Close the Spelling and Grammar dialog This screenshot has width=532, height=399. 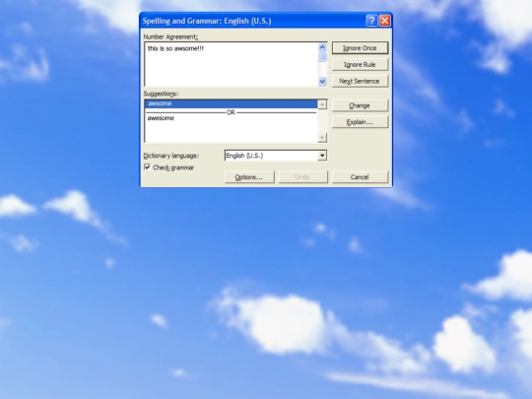(x=385, y=21)
